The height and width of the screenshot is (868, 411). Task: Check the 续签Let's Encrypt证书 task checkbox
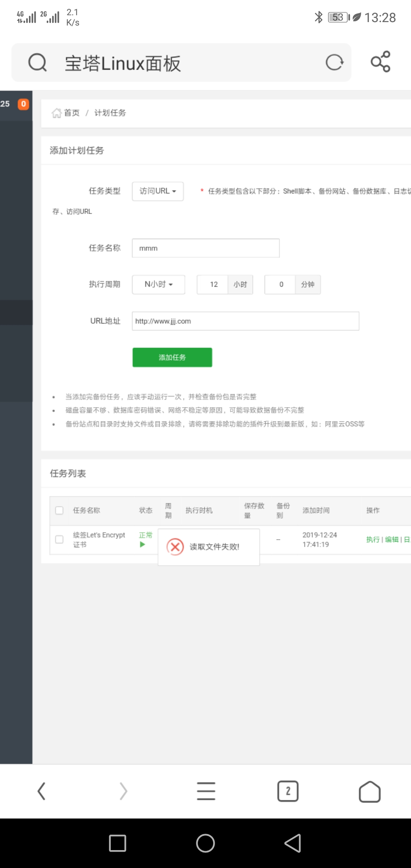[59, 539]
